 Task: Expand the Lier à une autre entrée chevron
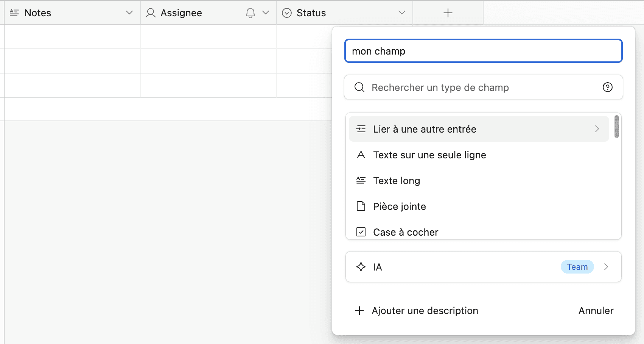click(x=597, y=129)
